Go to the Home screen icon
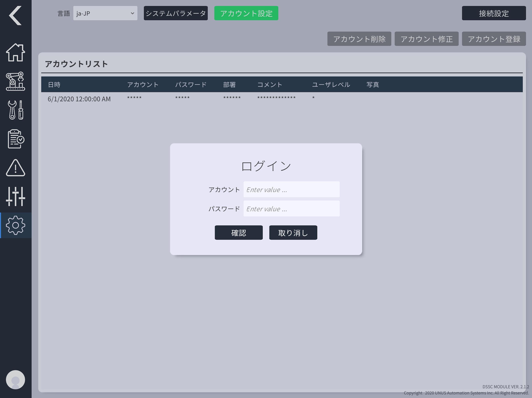The height and width of the screenshot is (398, 532). [x=15, y=53]
